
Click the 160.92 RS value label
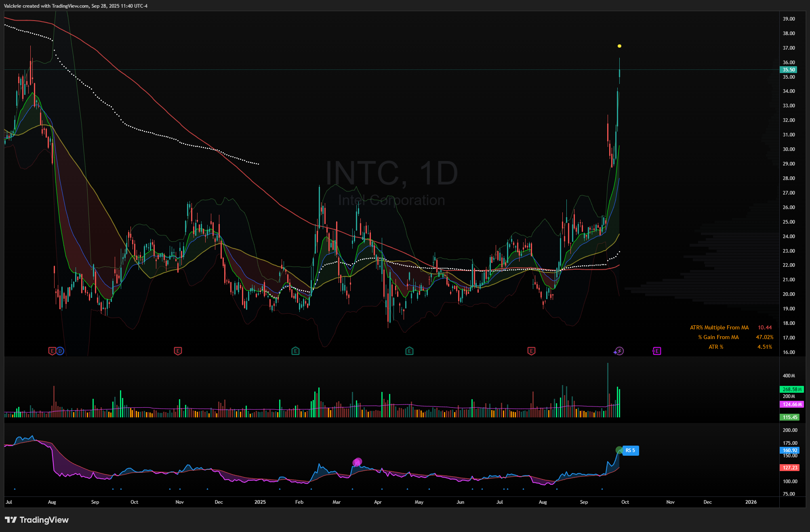coord(790,450)
